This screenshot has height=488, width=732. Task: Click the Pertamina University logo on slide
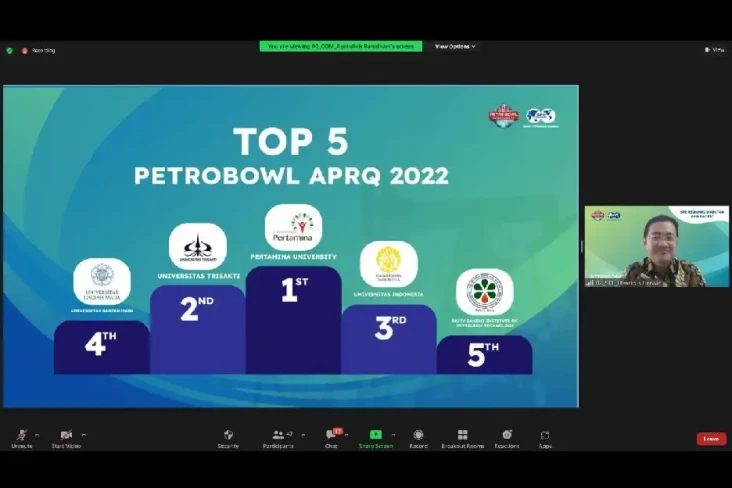click(x=293, y=227)
